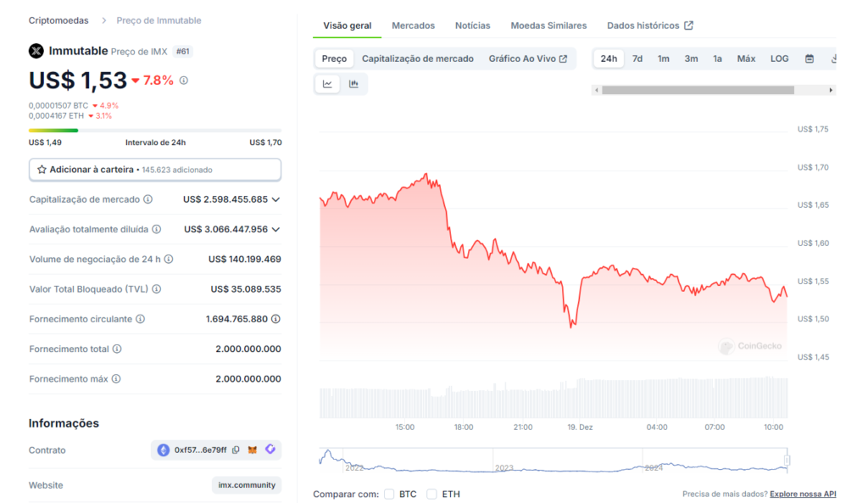Open the Mercados tab
The image size is (868, 503).
pos(414,25)
